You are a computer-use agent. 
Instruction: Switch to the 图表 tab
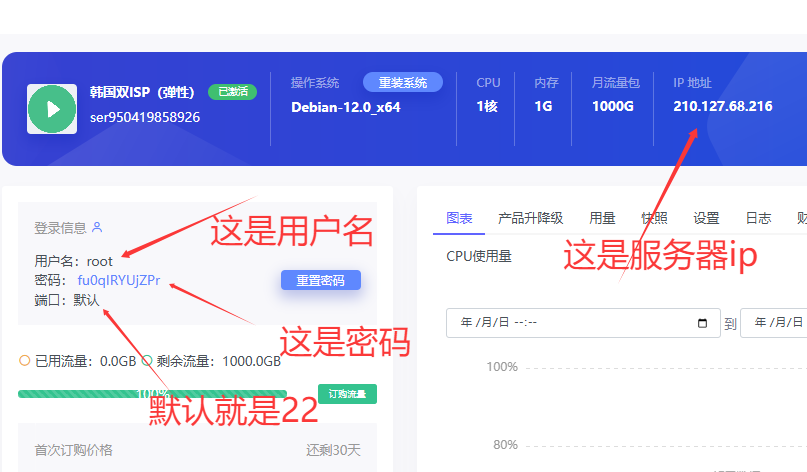(459, 218)
